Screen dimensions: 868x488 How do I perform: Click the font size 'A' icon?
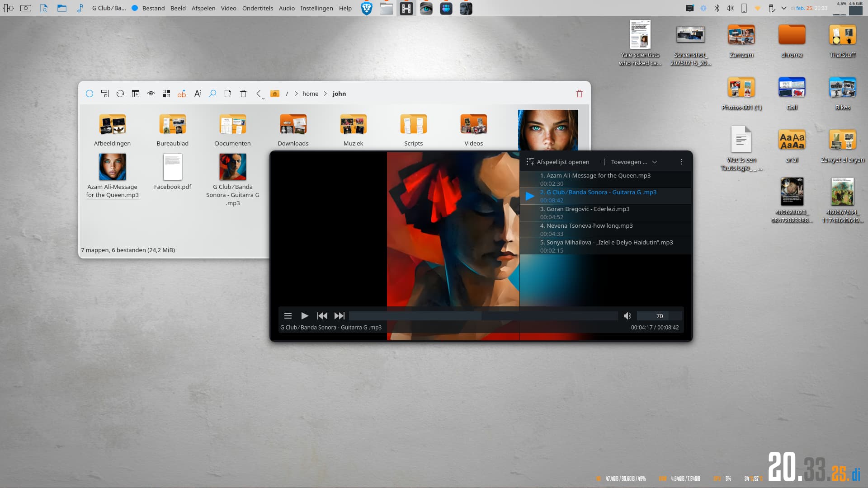[x=197, y=94]
